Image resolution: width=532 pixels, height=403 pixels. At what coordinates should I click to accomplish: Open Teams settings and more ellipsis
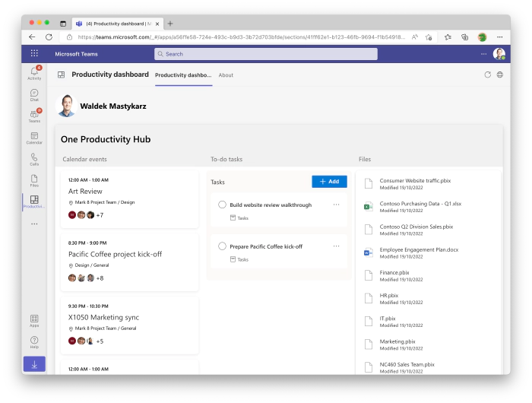[483, 54]
